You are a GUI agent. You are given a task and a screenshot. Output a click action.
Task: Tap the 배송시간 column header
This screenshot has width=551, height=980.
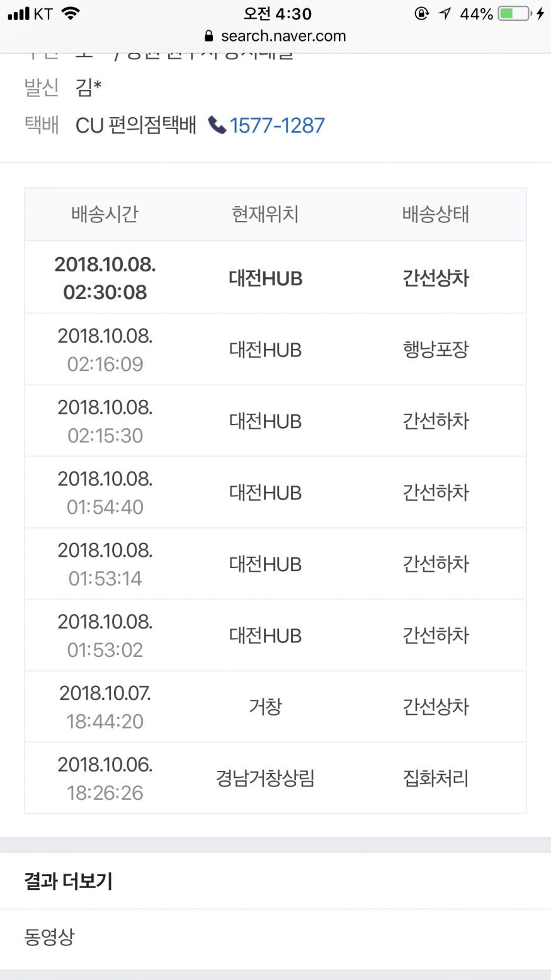105,214
